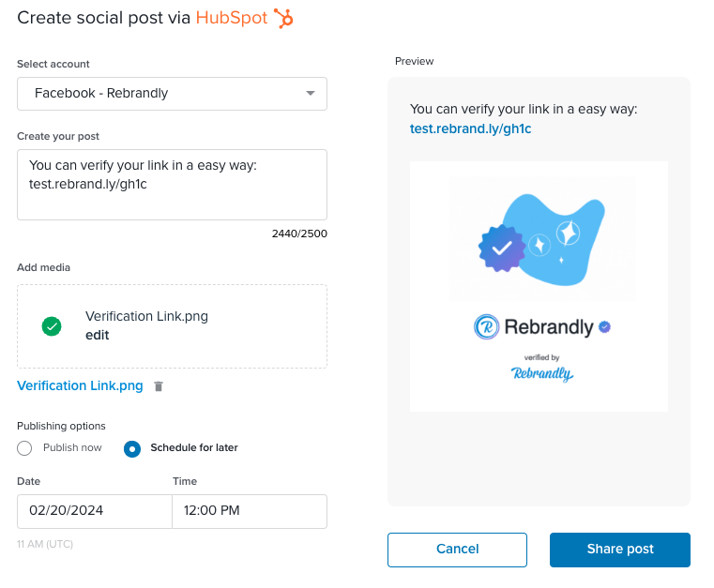Click the HubSpot sprocket logo icon
This screenshot has width=714, height=588.
pos(283,18)
